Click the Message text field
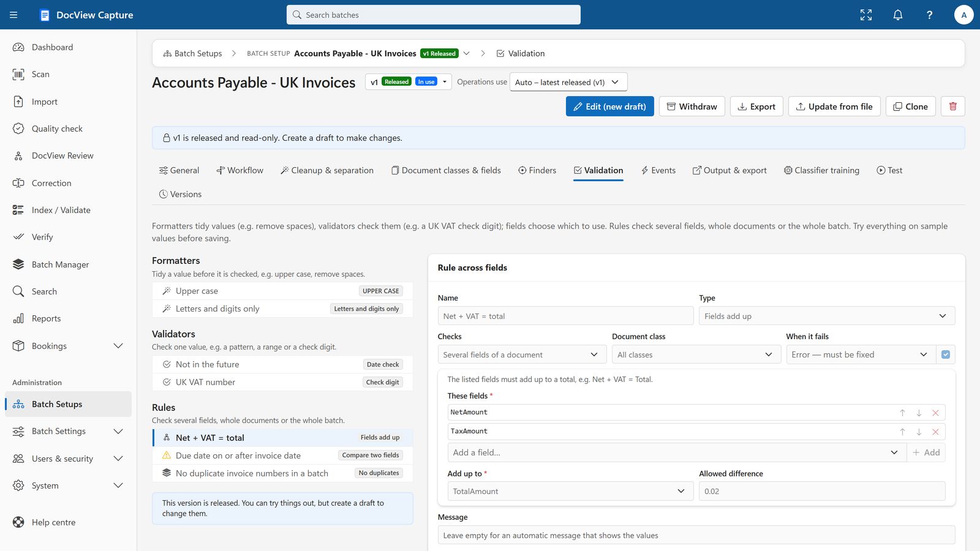980x551 pixels. (696, 535)
